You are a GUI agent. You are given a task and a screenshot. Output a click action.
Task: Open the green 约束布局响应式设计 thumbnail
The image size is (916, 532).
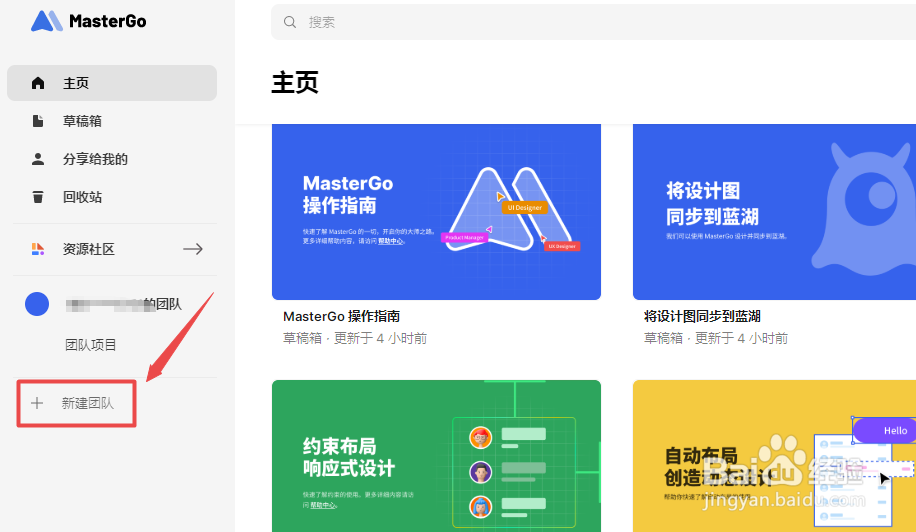pos(436,456)
